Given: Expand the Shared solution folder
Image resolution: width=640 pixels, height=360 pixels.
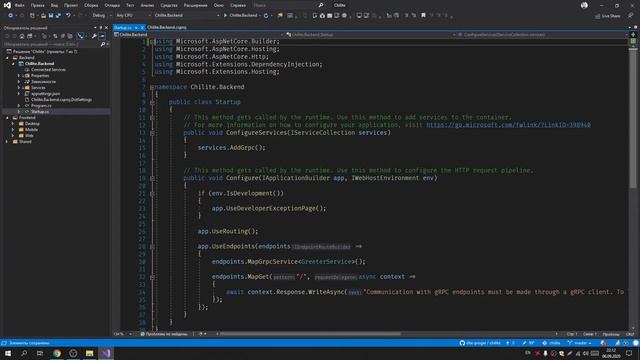Looking at the screenshot, I should pyautogui.click(x=7, y=142).
